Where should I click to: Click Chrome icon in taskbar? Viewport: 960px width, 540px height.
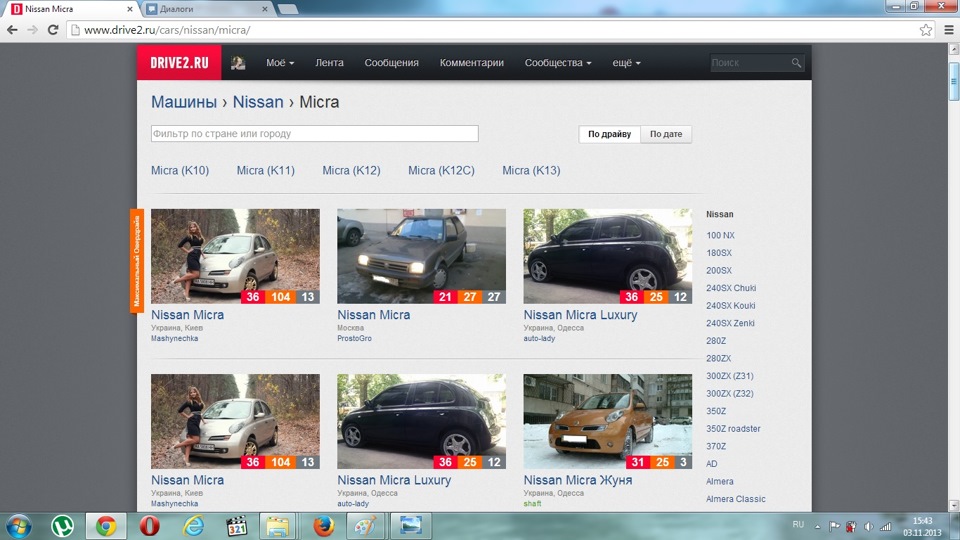(x=106, y=526)
